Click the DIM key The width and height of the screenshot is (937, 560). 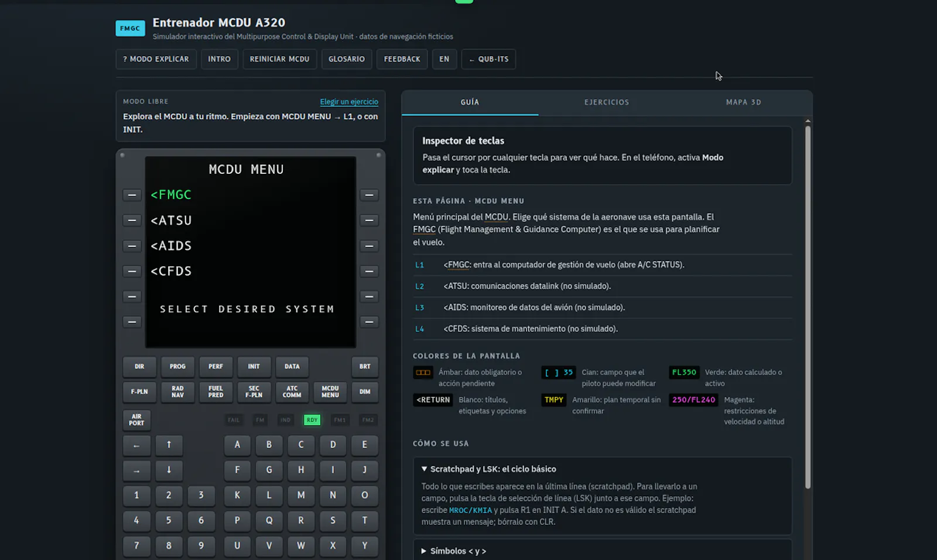click(x=365, y=392)
